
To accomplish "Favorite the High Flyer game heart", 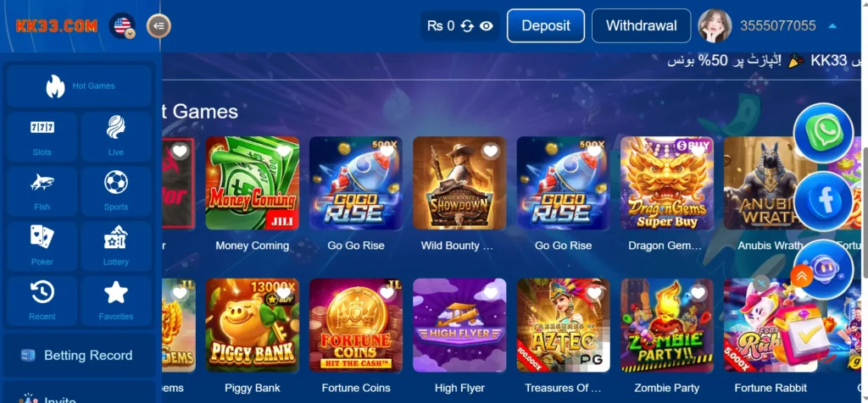I will tap(491, 293).
